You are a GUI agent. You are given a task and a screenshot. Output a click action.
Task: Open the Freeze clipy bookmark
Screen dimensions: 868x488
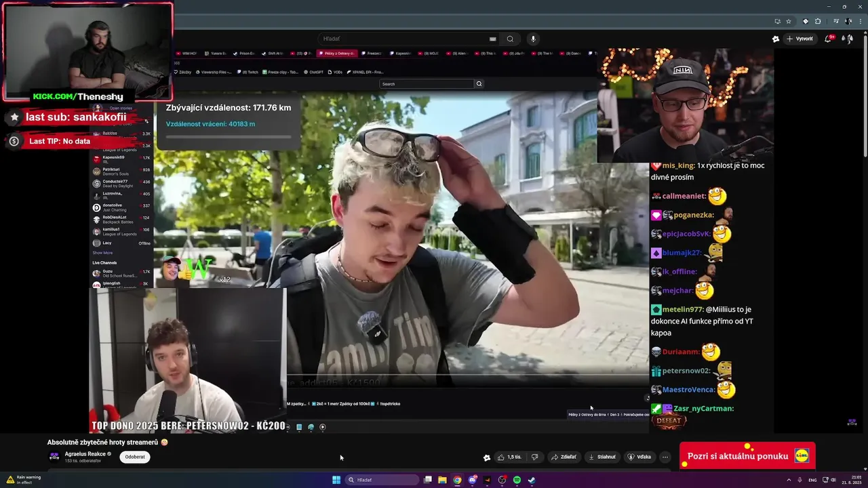click(281, 72)
